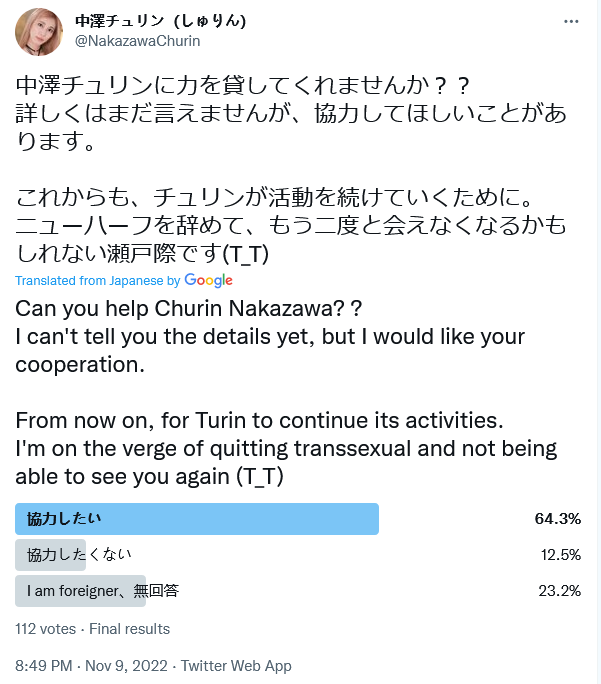Open the 8:49 PM · Nov 9, 2022 timestamp
The width and height of the screenshot is (601, 684).
coord(91,666)
